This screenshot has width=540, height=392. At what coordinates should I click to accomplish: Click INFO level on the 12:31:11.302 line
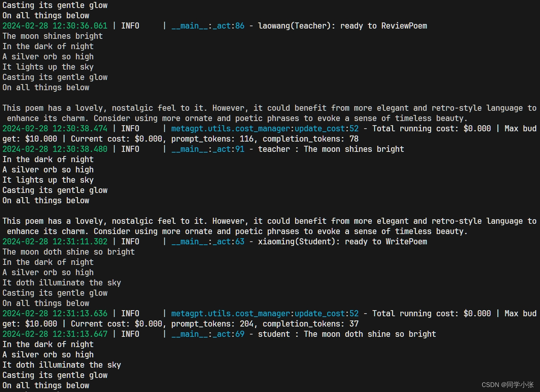tap(130, 242)
